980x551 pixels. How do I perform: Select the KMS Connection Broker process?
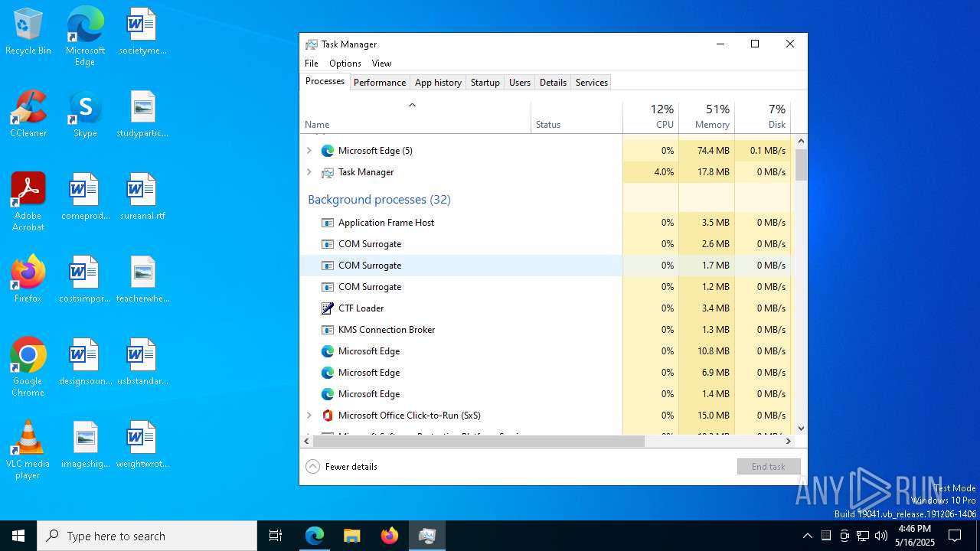click(547, 330)
